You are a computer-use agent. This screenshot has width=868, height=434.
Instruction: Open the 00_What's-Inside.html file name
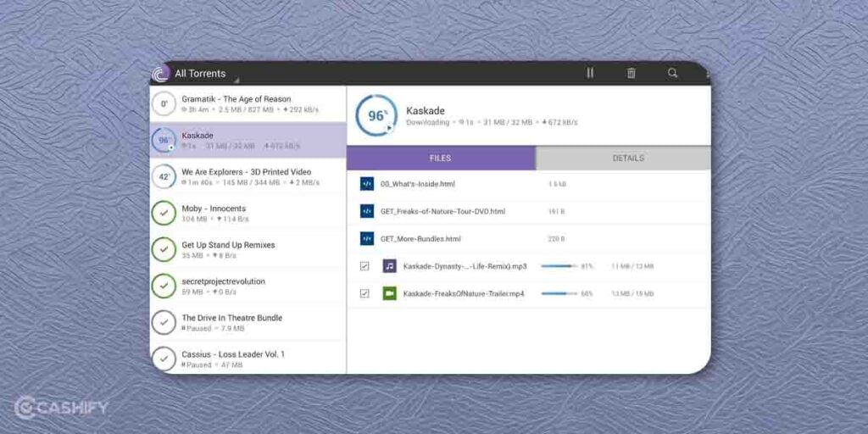point(418,184)
